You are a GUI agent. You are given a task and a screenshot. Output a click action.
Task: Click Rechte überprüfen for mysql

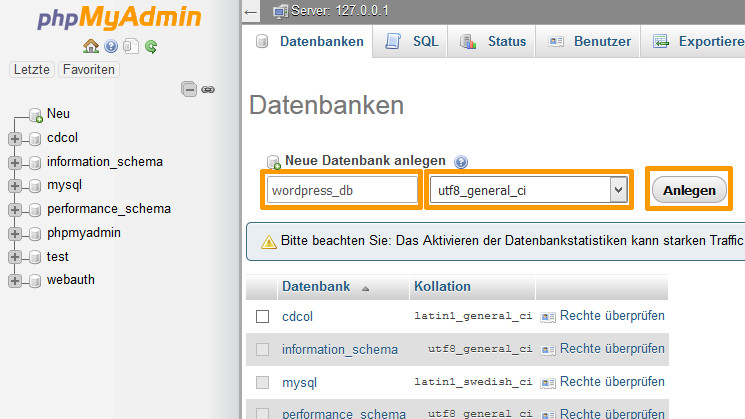(x=612, y=381)
